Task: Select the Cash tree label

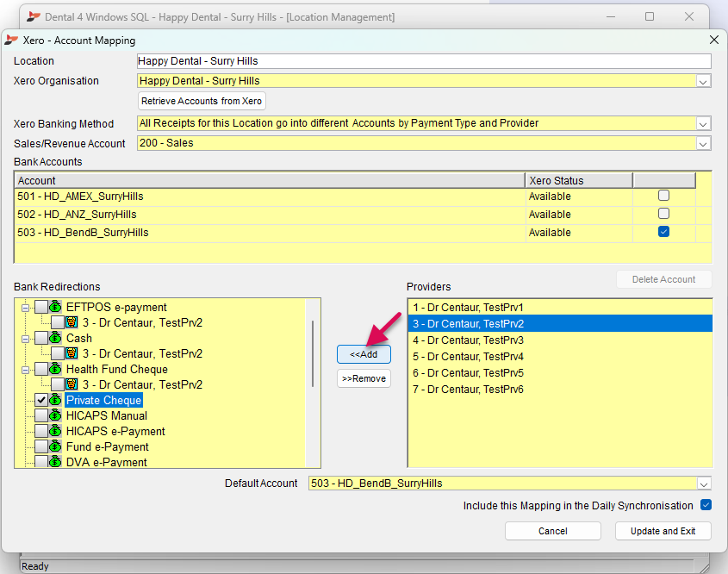Action: (79, 338)
